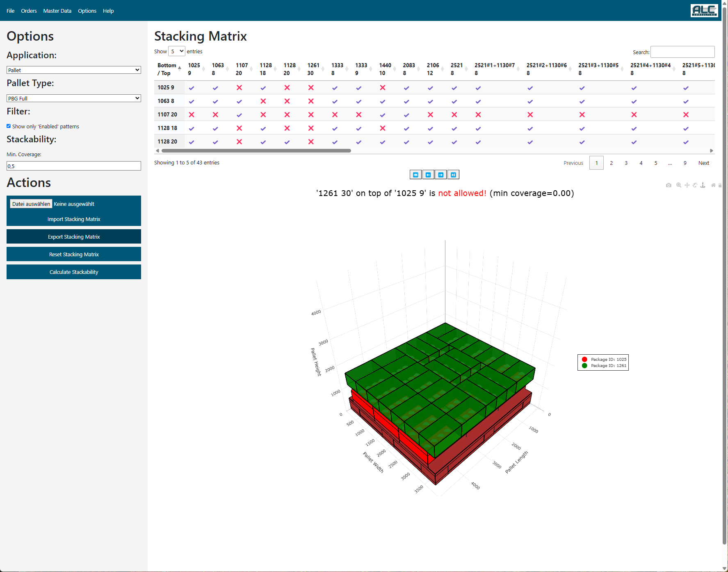Toggle red X for 1128 18 on 1063 8
Viewport: 728px width, 572px height.
coord(263,101)
